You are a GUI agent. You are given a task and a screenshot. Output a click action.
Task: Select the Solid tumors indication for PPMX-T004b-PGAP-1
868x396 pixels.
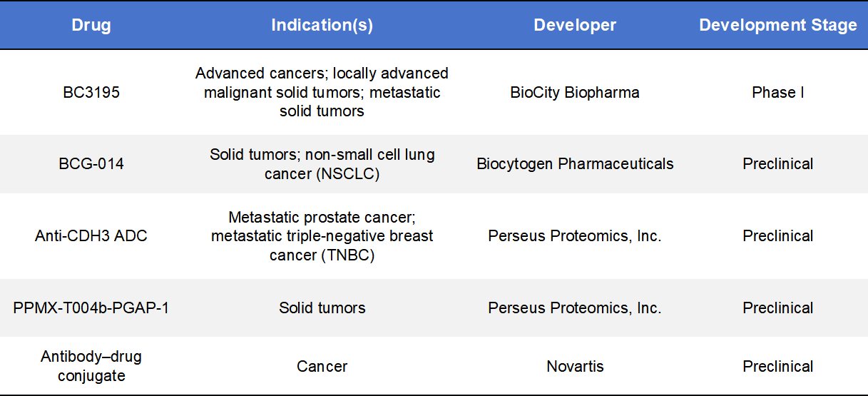(x=322, y=308)
